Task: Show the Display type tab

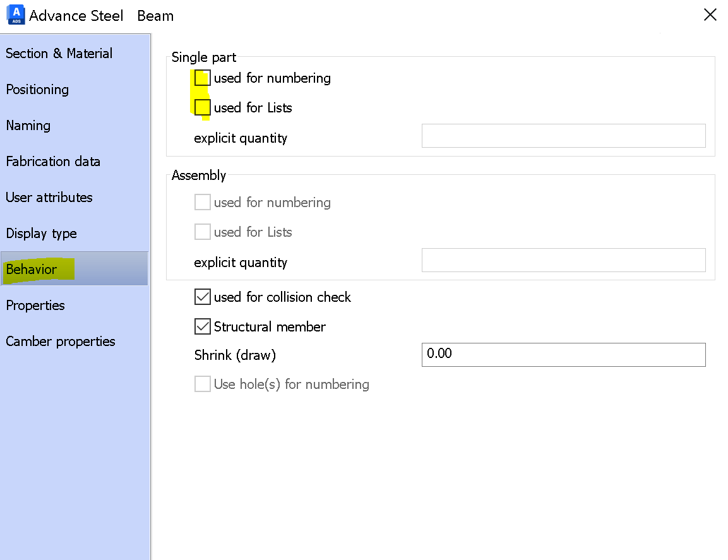Action: (42, 234)
